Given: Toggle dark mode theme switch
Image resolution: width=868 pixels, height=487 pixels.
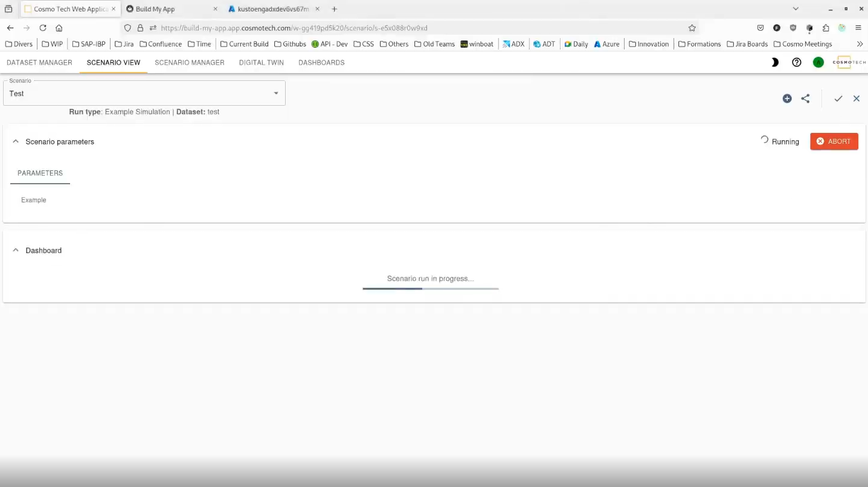Looking at the screenshot, I should click(x=775, y=62).
